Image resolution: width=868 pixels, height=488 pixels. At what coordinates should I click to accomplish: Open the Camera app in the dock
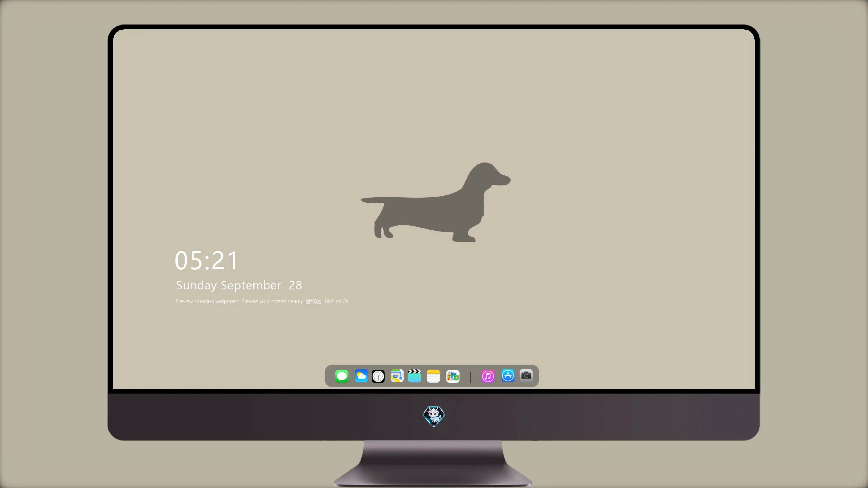[x=526, y=375]
